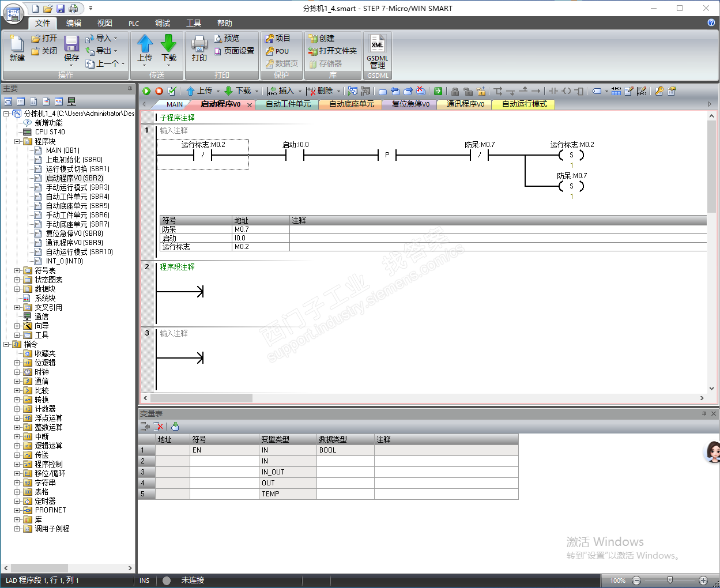The image size is (720, 588).
Task: Click the editor horizontal scrollbar thumb
Action: click(201, 398)
